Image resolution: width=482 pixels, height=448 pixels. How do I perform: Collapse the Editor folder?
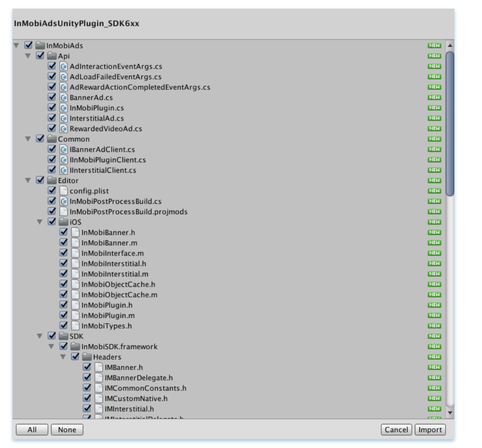click(28, 181)
